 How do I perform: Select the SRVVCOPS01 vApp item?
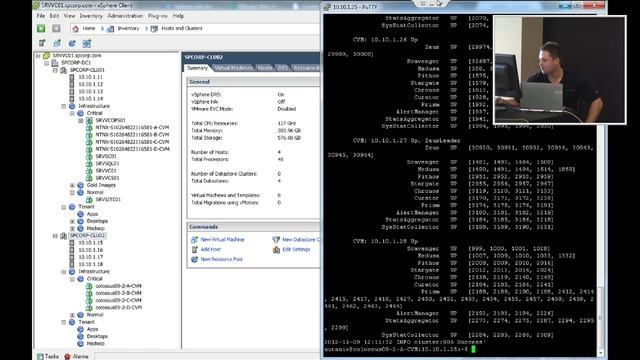click(x=110, y=120)
